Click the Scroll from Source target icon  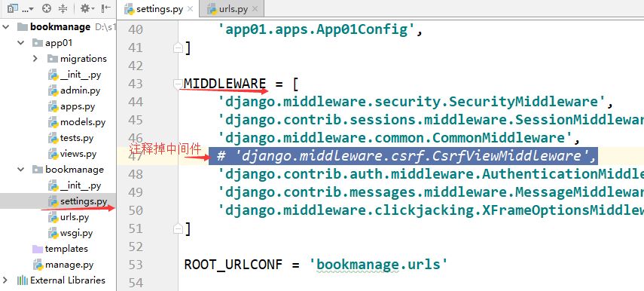pyautogui.click(x=47, y=8)
